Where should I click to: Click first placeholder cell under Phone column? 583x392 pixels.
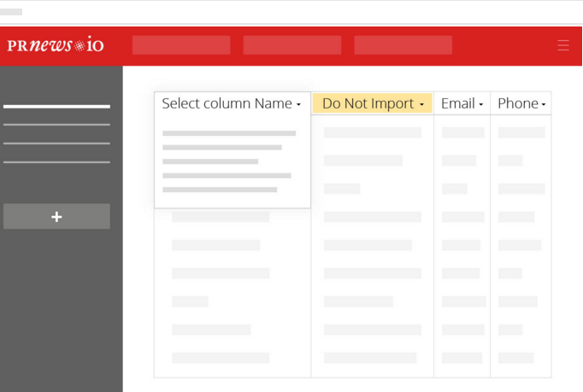coord(521,132)
